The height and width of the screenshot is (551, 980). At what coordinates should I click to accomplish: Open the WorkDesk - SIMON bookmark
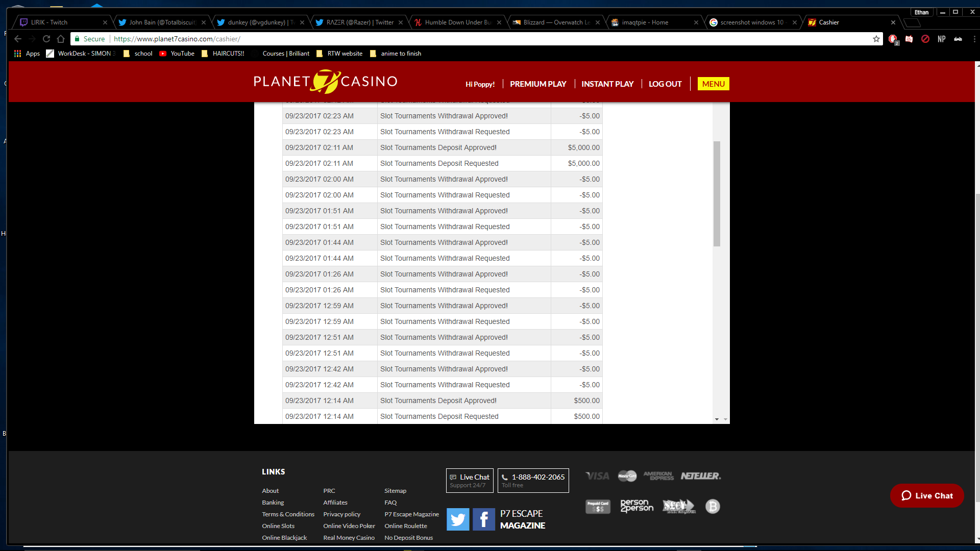[x=81, y=54]
